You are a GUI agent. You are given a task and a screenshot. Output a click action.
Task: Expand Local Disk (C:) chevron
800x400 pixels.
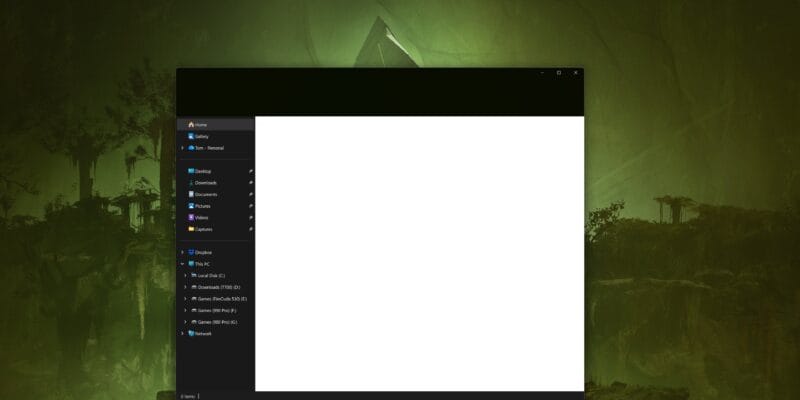[x=185, y=276]
